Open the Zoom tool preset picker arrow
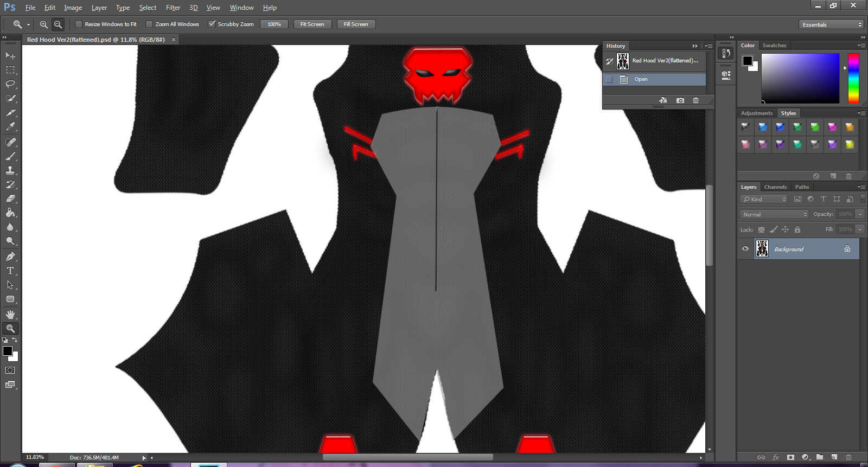The height and width of the screenshot is (467, 868). (28, 24)
